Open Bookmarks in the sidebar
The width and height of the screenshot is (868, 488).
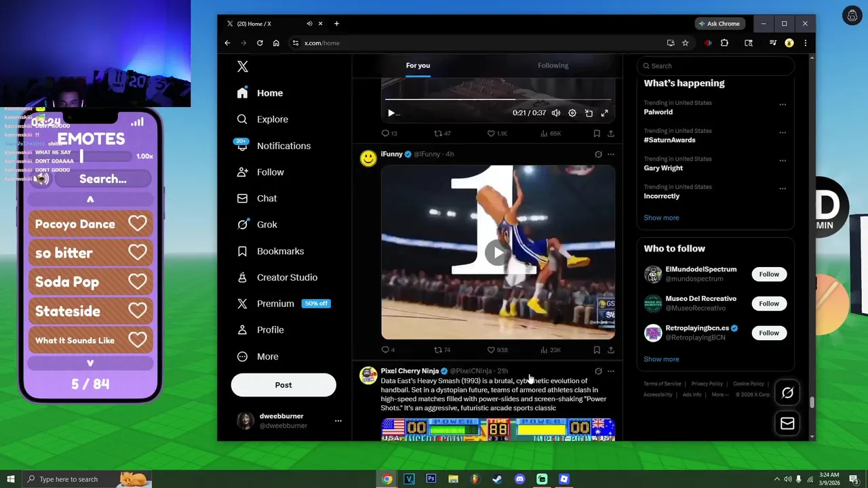pos(271,251)
